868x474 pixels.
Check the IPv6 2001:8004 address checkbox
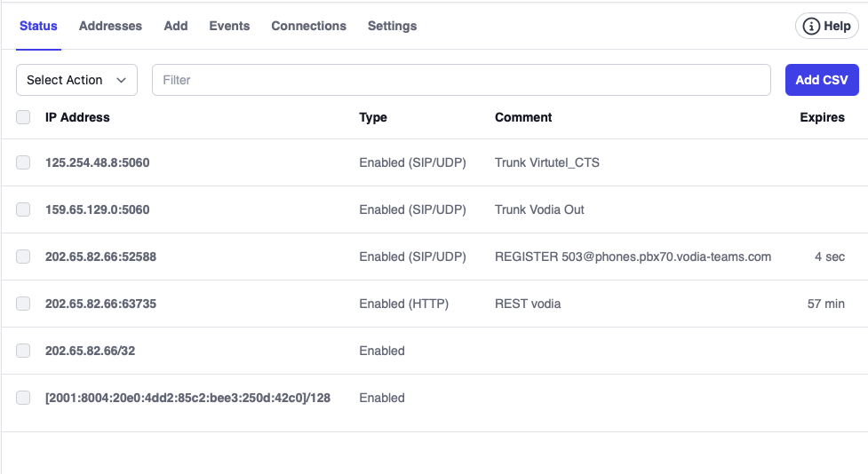coord(23,398)
